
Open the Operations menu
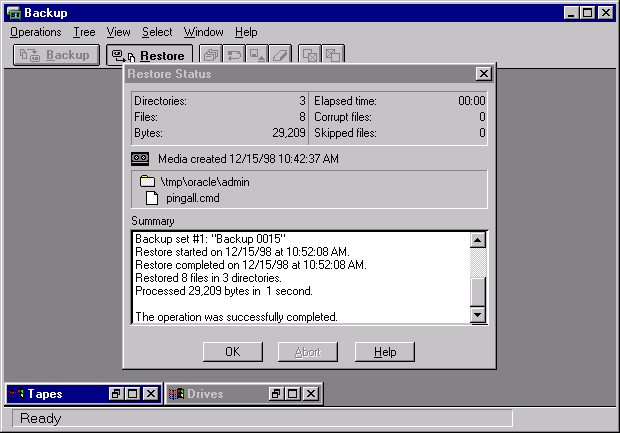click(36, 32)
